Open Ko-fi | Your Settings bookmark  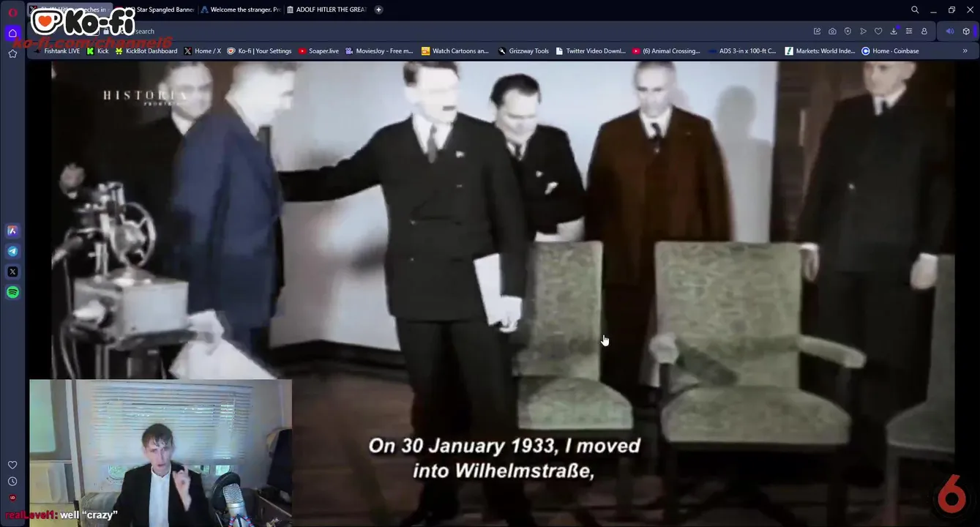[x=259, y=51]
